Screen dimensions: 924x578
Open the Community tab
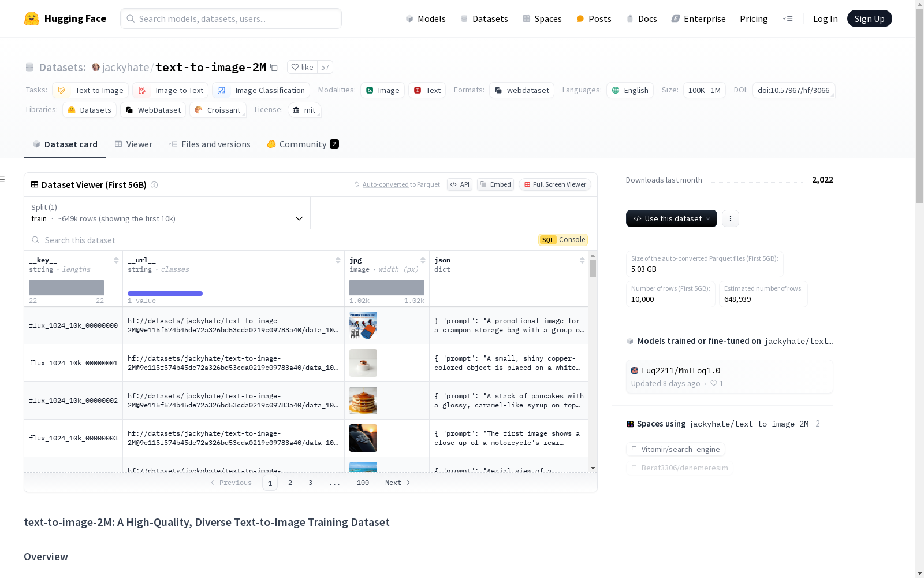tap(303, 144)
